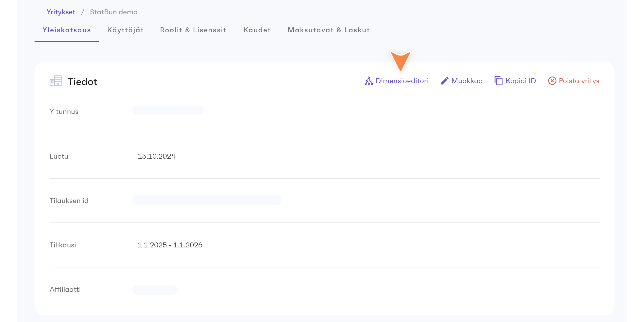The height and width of the screenshot is (322, 644).
Task: Click the Tilikausi label
Action: pyautogui.click(x=63, y=245)
